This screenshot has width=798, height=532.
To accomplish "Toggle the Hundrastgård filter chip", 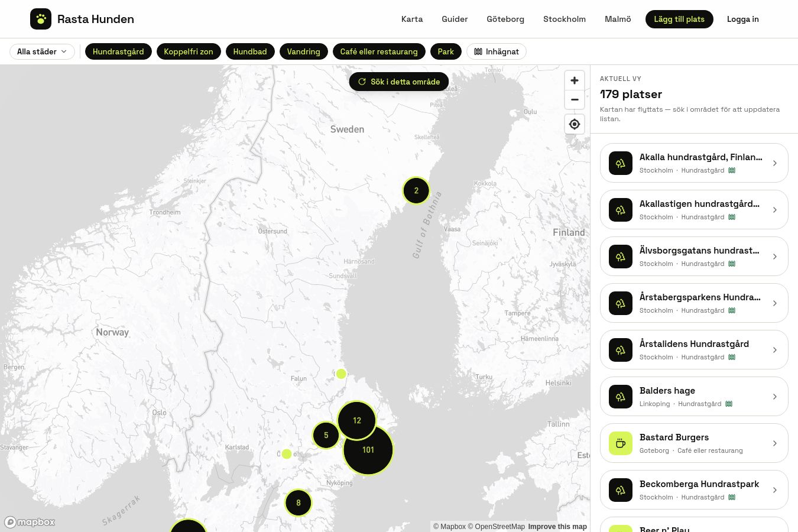I will click(118, 51).
